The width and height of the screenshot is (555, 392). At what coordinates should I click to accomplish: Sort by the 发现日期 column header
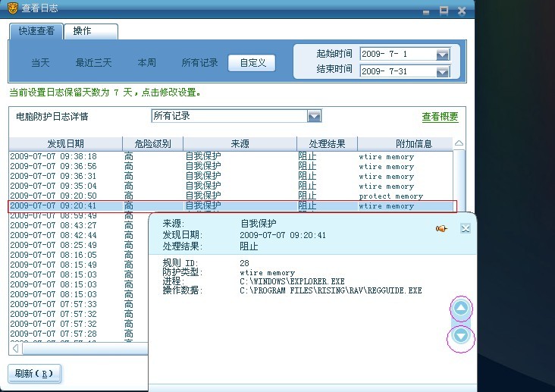pyautogui.click(x=65, y=144)
